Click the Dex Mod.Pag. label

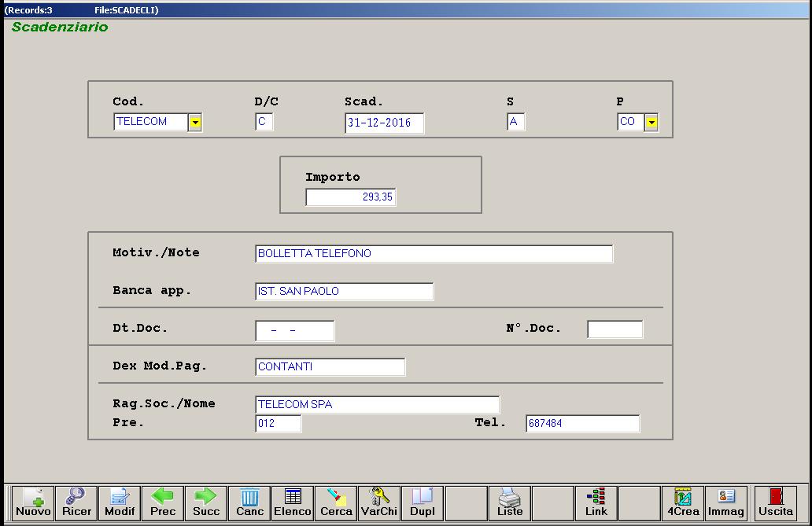tap(160, 366)
